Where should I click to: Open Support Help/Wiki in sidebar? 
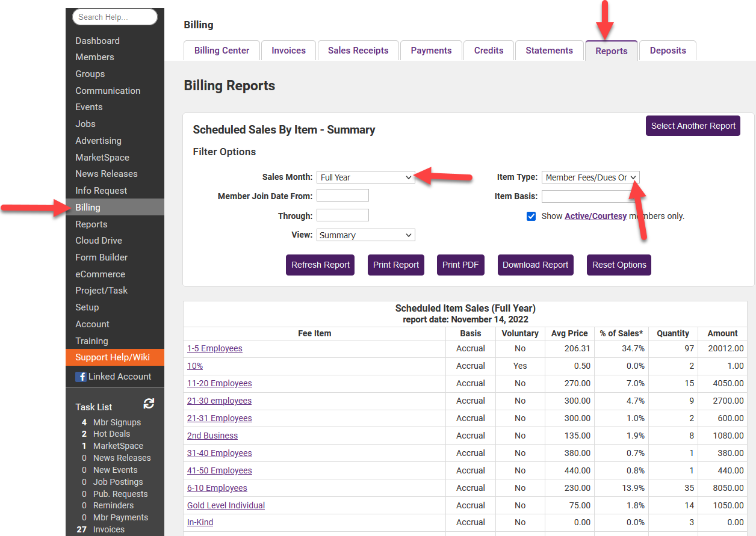click(x=113, y=357)
